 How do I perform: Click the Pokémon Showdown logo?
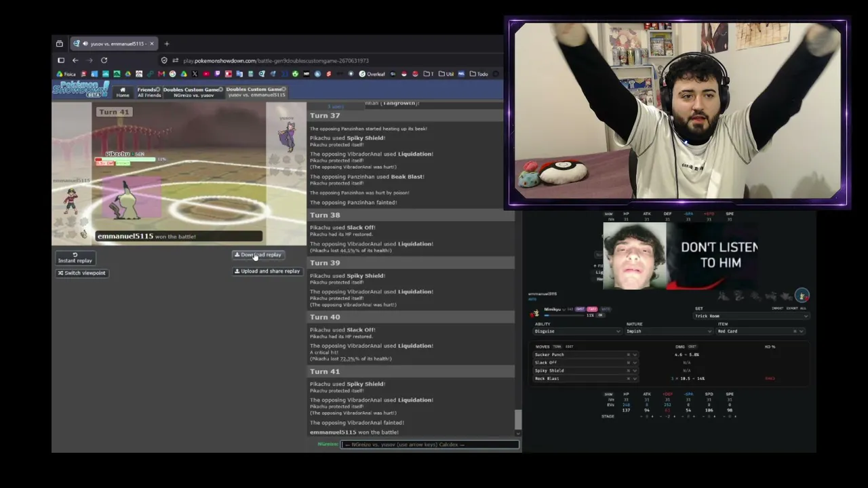pyautogui.click(x=81, y=89)
